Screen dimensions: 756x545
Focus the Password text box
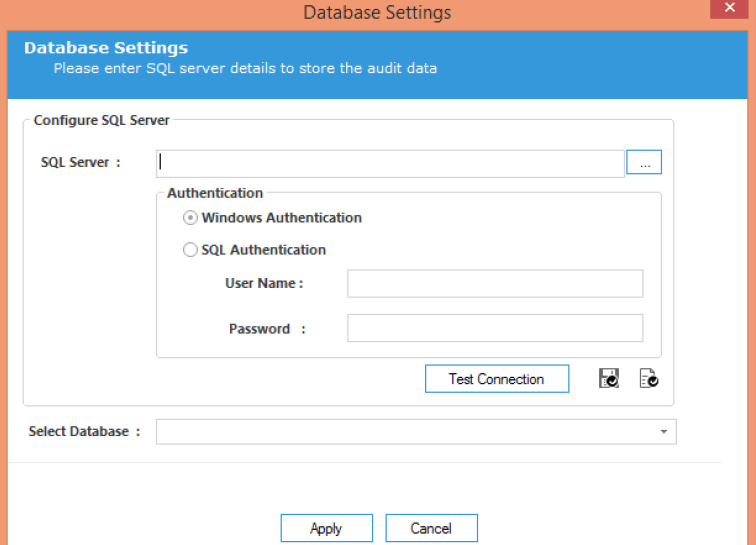coord(495,328)
